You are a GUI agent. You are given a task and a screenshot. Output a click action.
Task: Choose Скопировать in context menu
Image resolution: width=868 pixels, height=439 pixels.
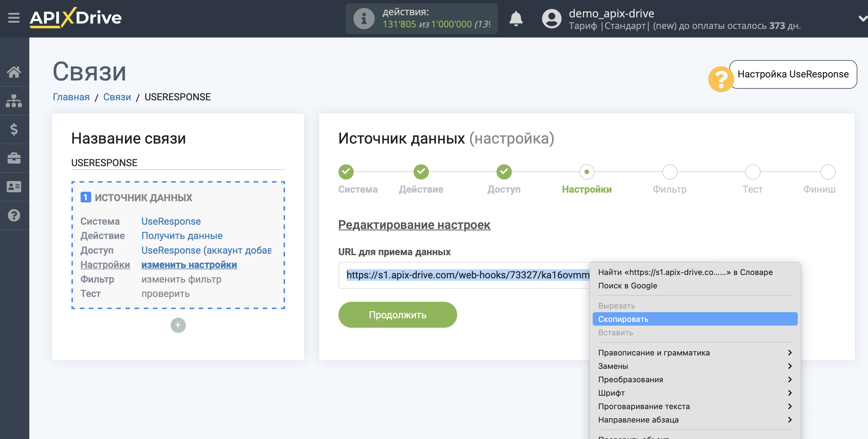click(695, 319)
